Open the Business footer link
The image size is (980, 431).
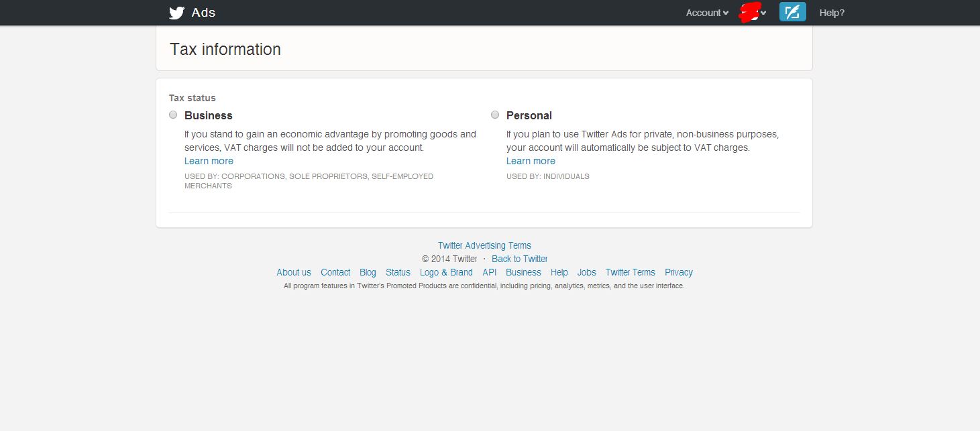[523, 272]
